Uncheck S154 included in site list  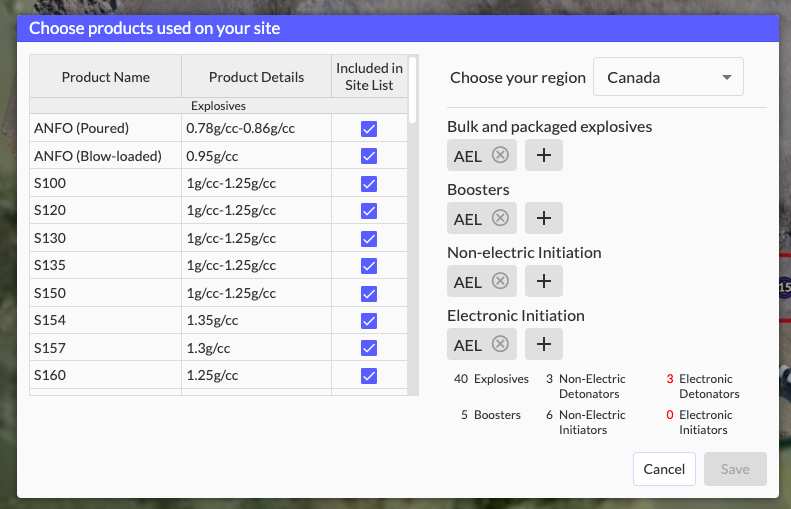[x=369, y=320]
